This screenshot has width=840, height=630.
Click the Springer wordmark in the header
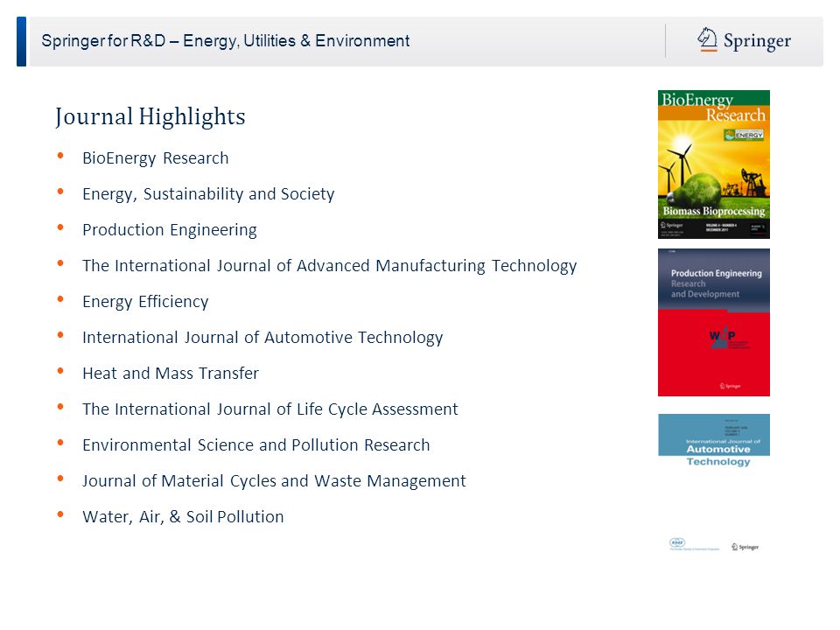click(x=757, y=41)
